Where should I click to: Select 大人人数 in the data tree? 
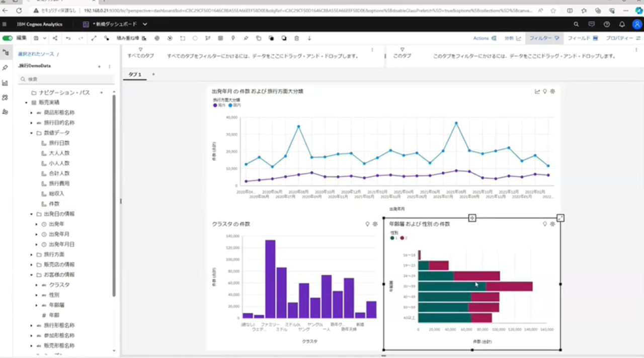point(59,153)
